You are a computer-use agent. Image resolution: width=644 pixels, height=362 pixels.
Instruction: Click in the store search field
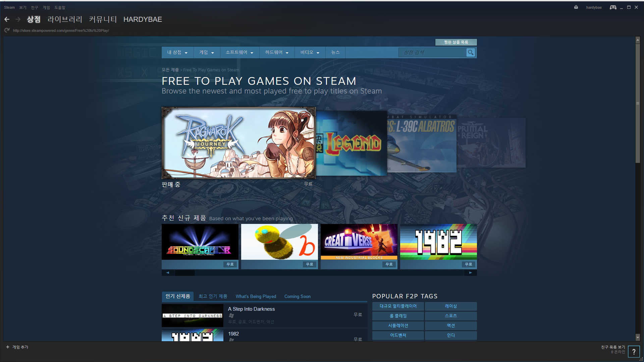pyautogui.click(x=433, y=53)
